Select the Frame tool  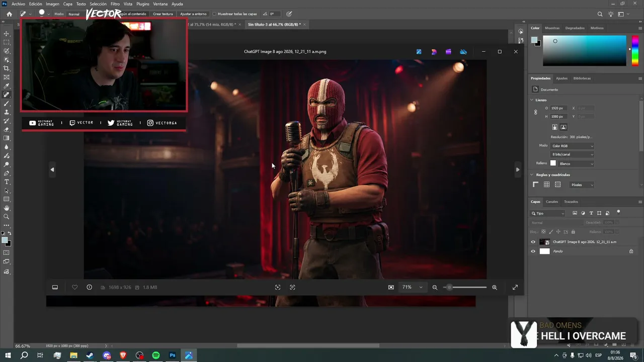point(7,77)
